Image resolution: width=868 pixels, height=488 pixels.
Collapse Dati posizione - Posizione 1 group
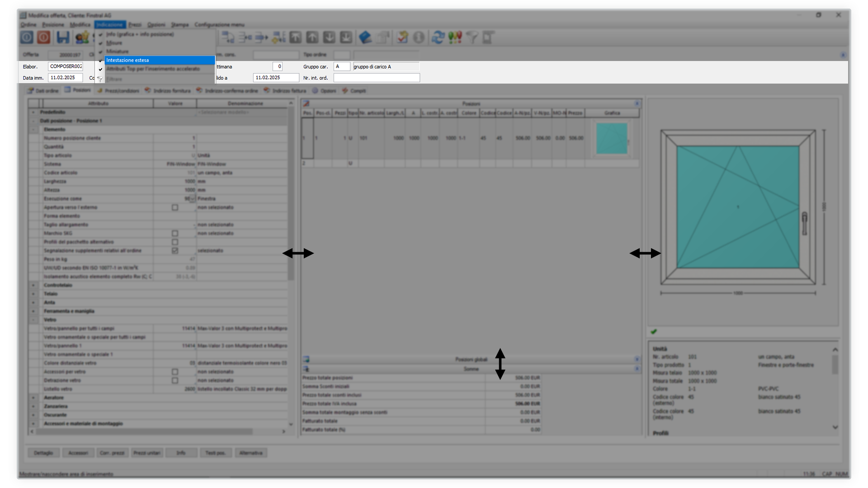pos(33,121)
